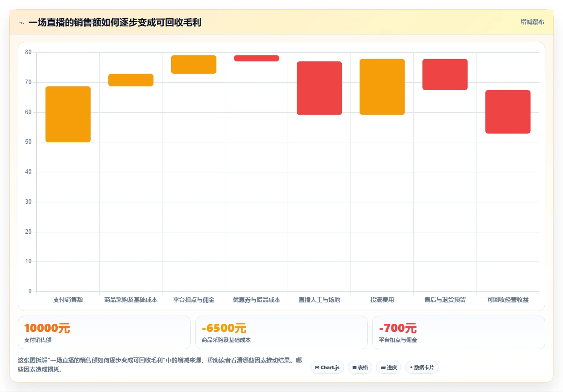Screen dimensions: 563x392
Task: Click x-axis label 支付销售额
Action: point(68,300)
